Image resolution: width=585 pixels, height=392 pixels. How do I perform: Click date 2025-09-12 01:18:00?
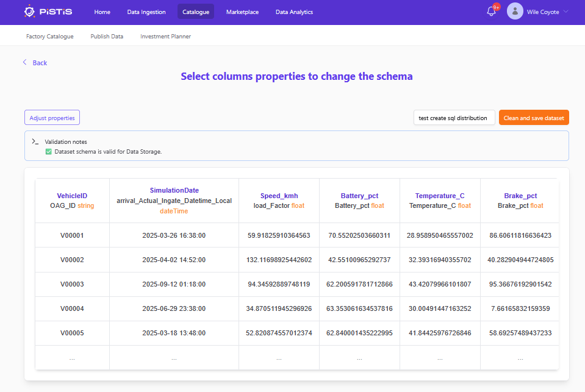174,284
